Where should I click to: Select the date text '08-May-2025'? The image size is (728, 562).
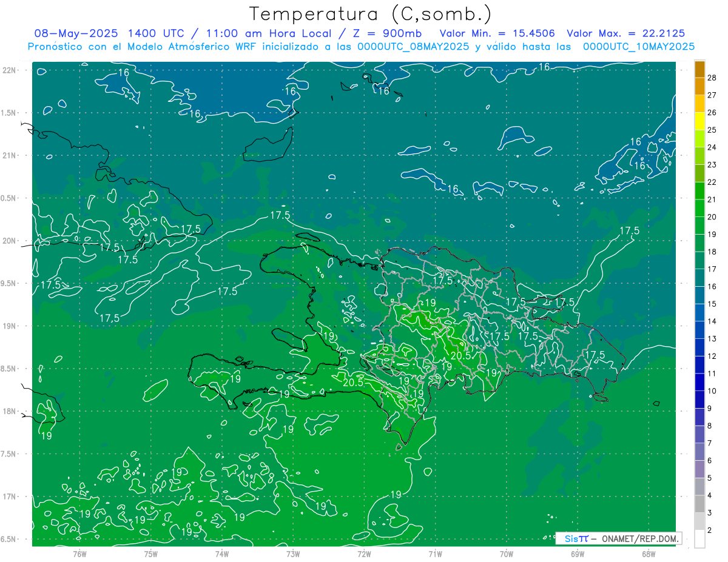tap(75, 33)
